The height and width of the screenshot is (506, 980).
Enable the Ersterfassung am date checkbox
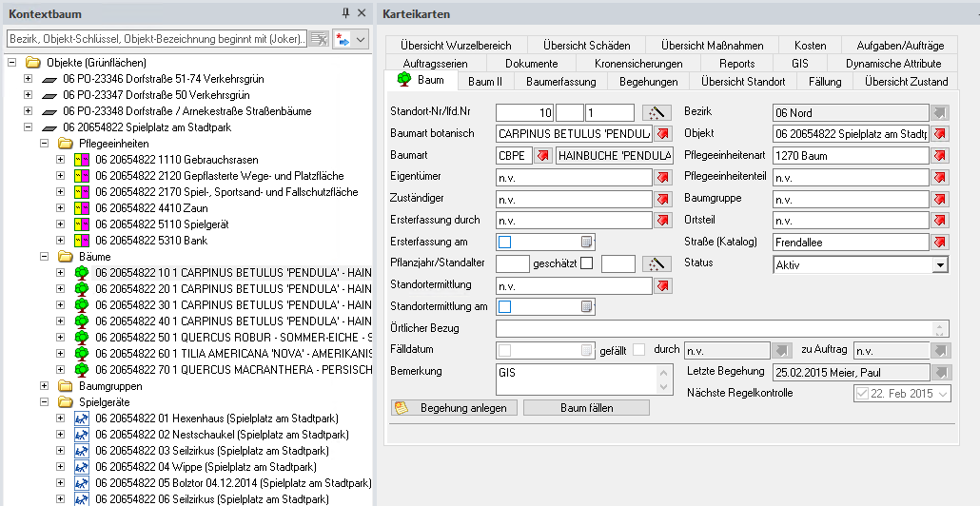coord(505,242)
